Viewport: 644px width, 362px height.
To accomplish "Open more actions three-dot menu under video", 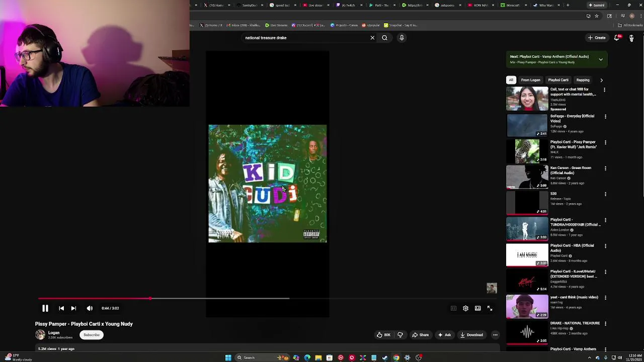I will 495,335.
